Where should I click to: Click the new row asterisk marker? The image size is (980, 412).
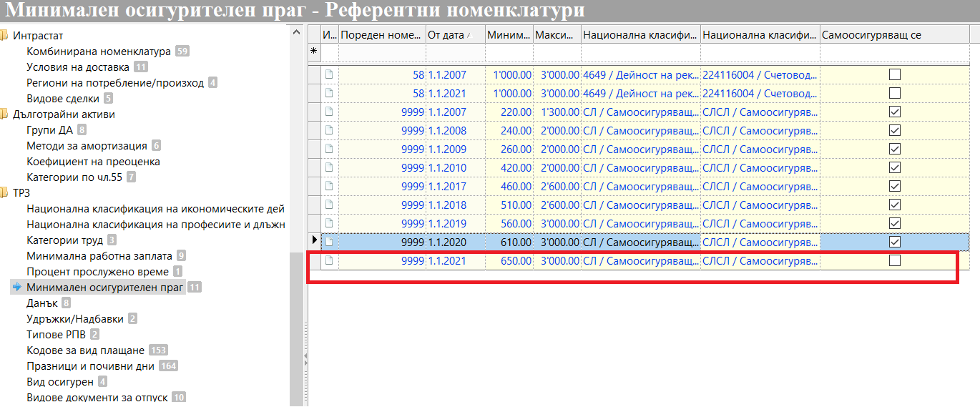(x=313, y=53)
